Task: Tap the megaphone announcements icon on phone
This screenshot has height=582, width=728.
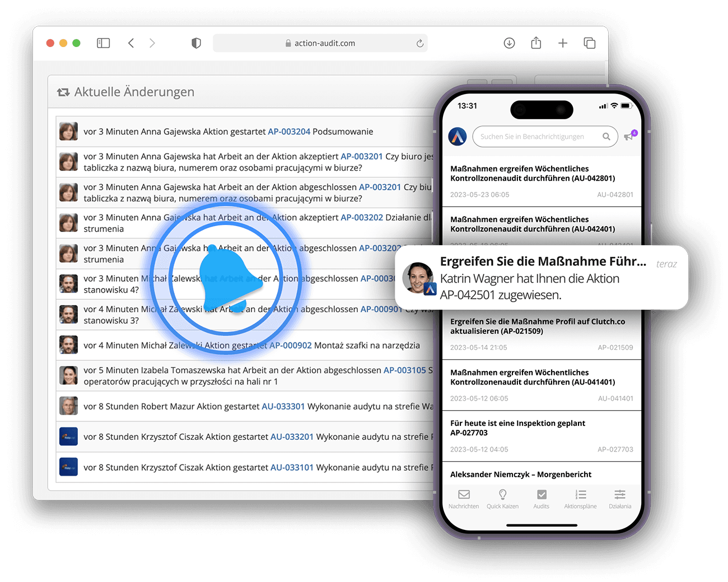Action: click(x=629, y=136)
